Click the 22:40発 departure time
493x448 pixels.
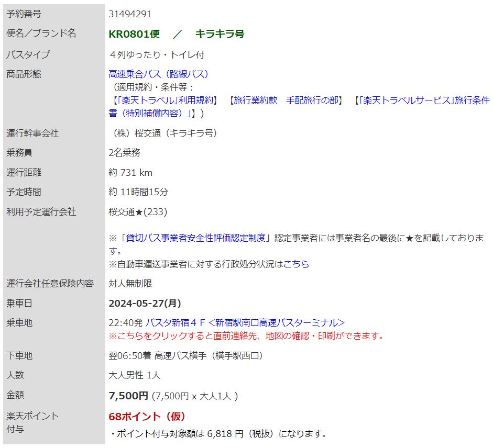tap(126, 322)
